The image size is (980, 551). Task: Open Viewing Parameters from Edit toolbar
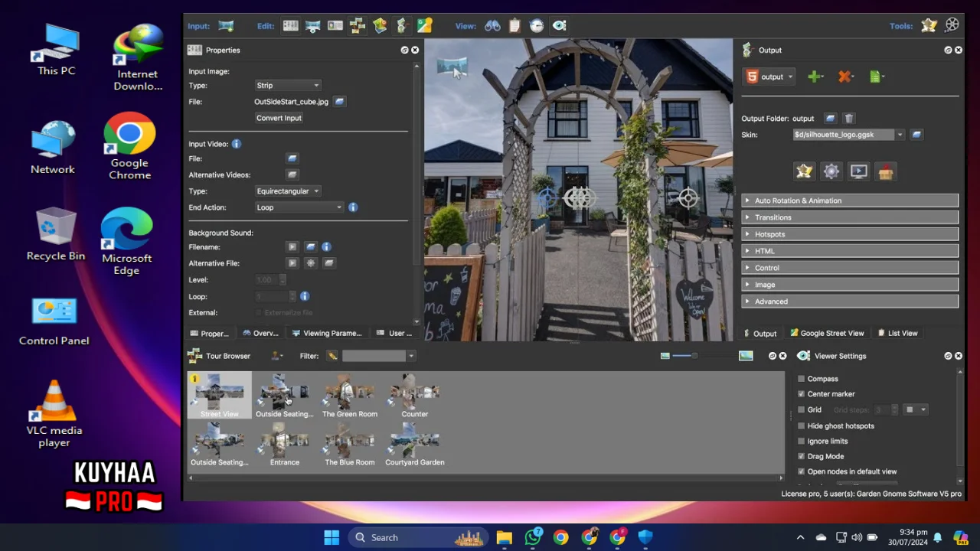(312, 26)
